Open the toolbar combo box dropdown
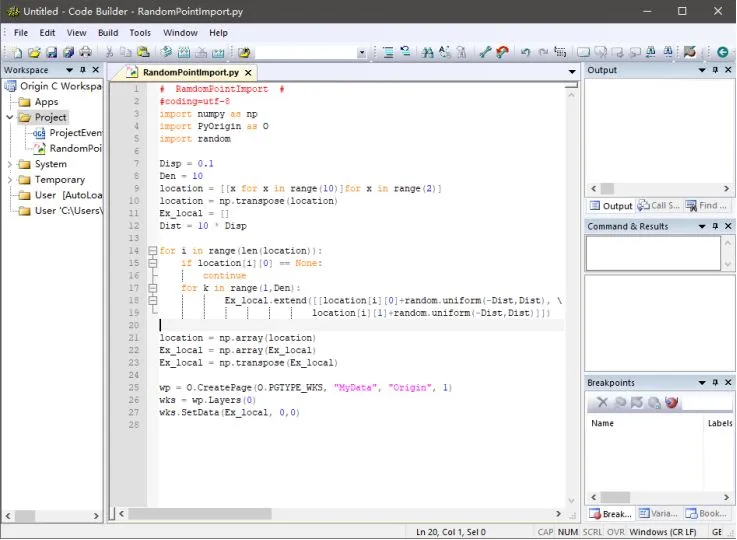 (361, 53)
